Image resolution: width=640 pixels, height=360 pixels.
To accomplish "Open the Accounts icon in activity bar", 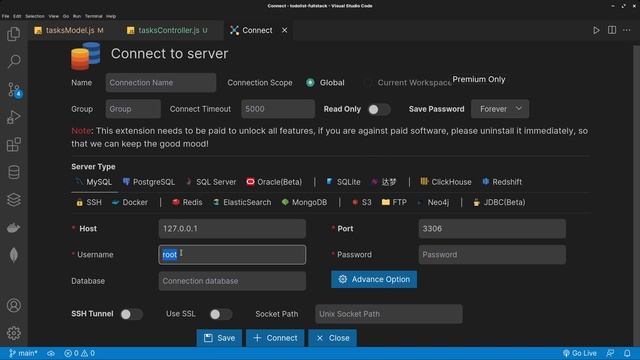I will (13, 305).
